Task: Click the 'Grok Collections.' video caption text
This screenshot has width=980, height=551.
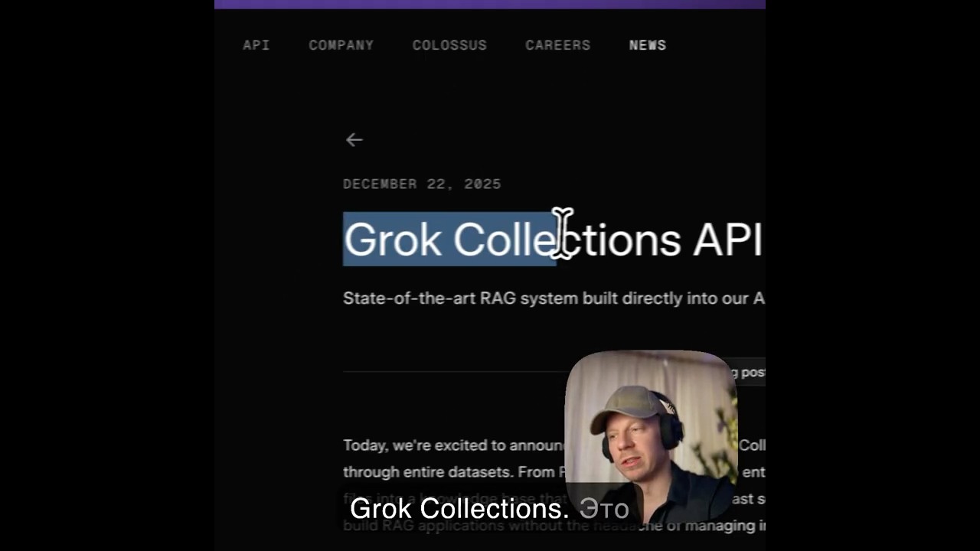Action: [x=459, y=508]
